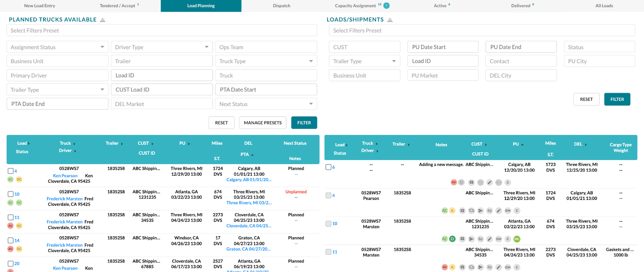Open message icon for load 4 in Loads/Shipments

pyautogui.click(x=462, y=210)
